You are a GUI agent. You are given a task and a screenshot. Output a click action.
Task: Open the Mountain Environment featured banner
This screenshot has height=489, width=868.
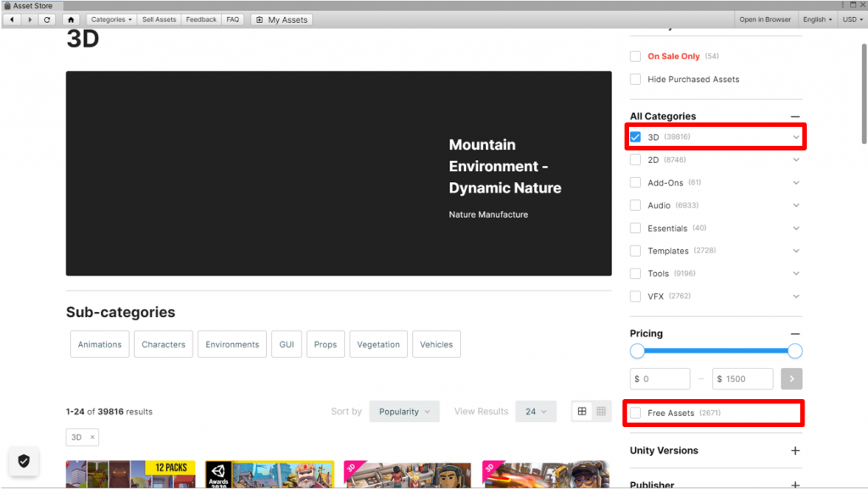point(339,173)
